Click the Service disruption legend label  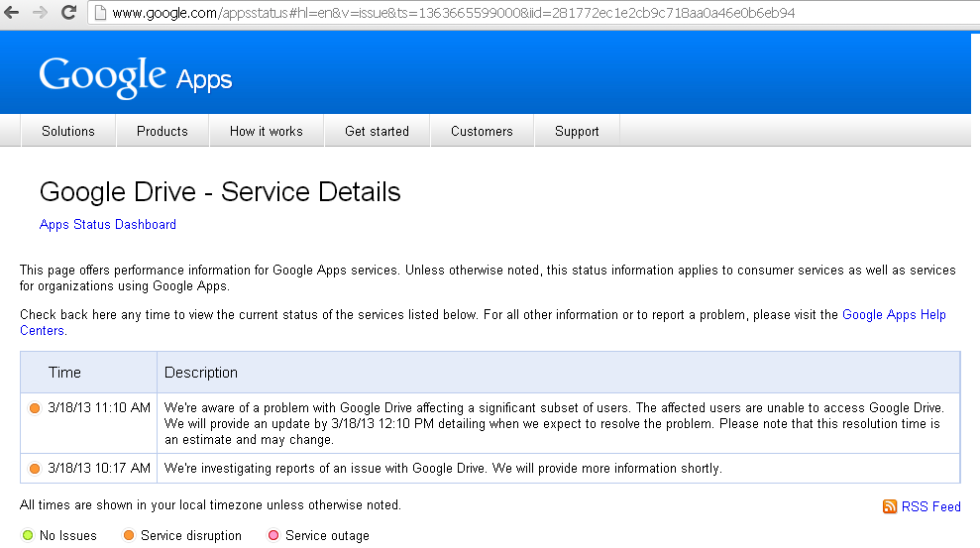tap(190, 535)
